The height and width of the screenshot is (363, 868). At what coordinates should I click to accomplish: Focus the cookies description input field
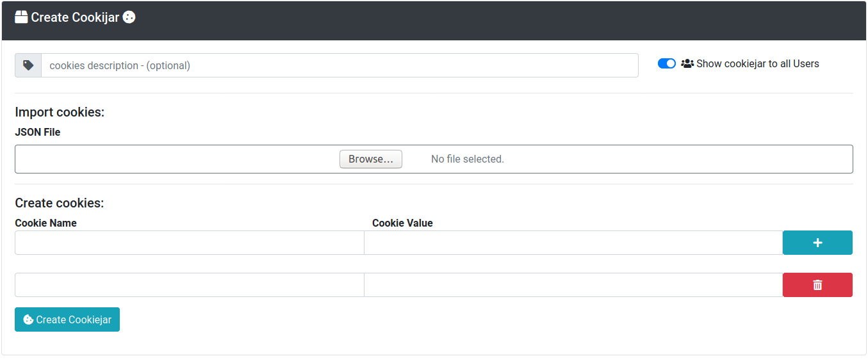point(340,65)
